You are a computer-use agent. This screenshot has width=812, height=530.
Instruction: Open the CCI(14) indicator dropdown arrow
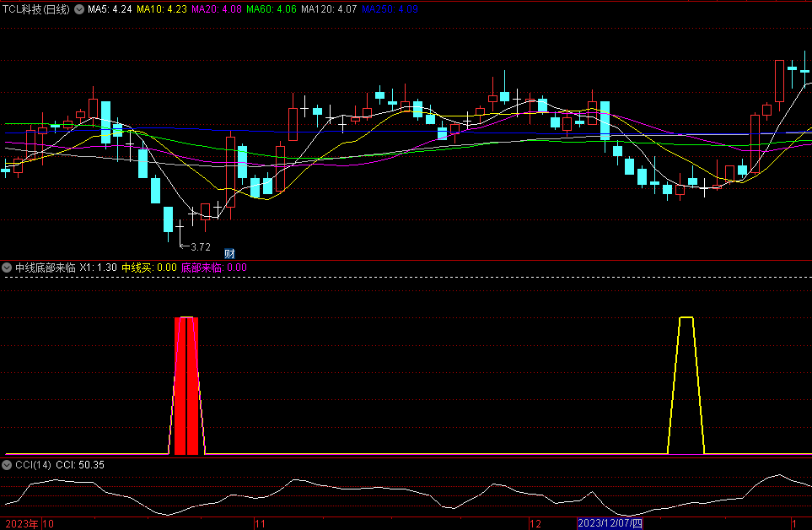[x=7, y=465]
